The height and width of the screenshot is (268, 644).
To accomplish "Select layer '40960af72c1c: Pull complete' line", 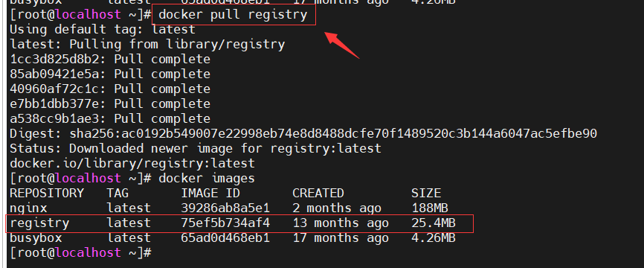I will pos(110,89).
